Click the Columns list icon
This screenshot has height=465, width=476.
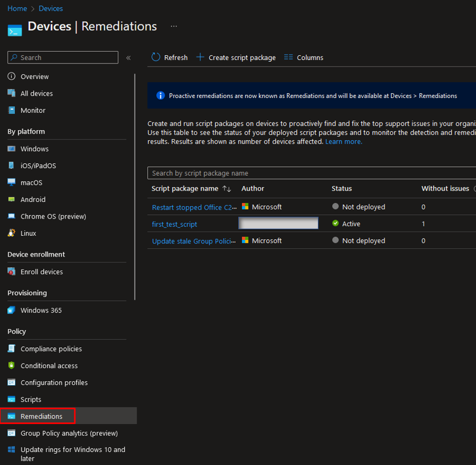[x=288, y=57]
